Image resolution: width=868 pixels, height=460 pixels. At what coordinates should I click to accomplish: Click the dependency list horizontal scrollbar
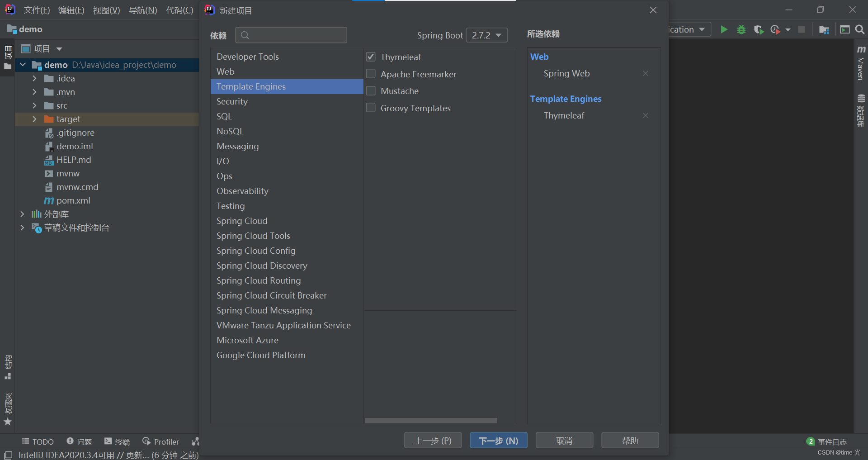click(431, 421)
